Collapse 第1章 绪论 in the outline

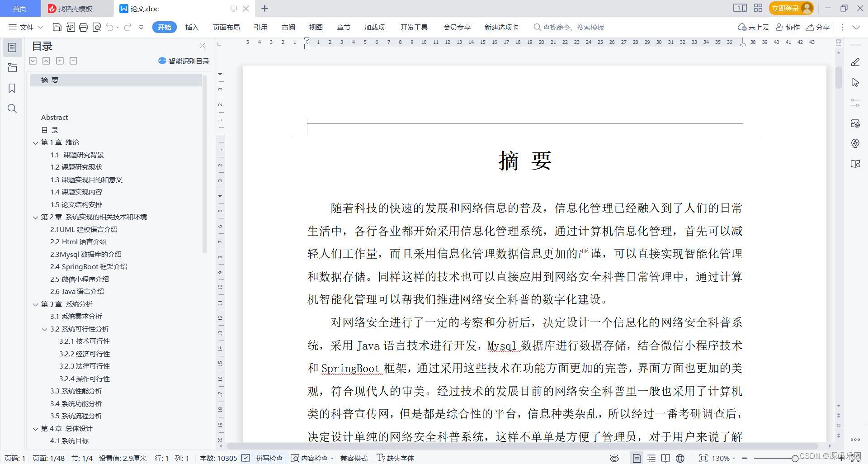click(36, 142)
